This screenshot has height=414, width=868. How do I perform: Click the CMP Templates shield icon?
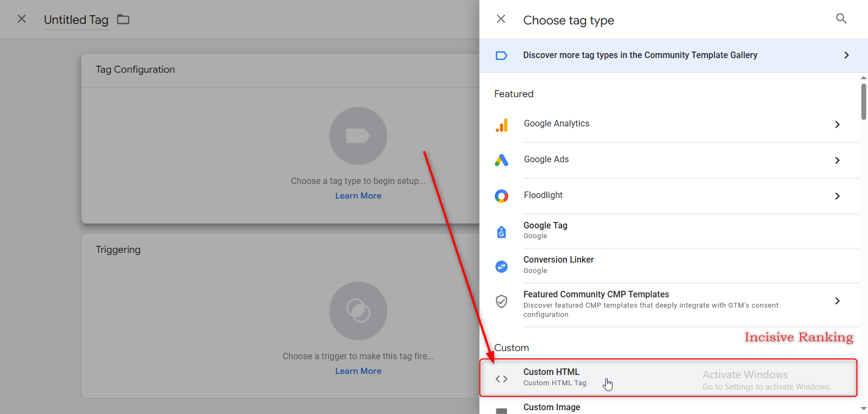click(x=502, y=301)
